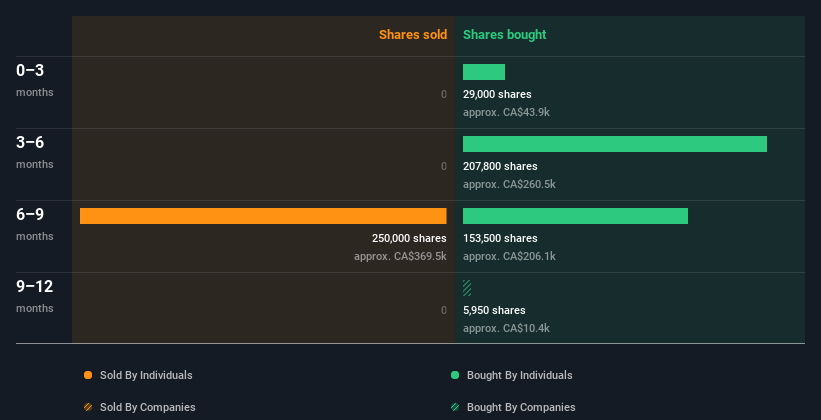
Task: Click the '6–9' months row label
Action: pos(30,214)
